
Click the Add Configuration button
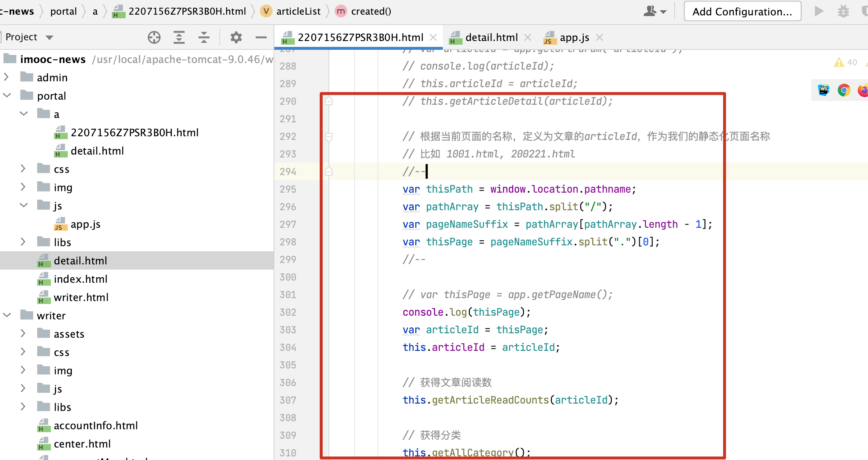click(x=742, y=11)
